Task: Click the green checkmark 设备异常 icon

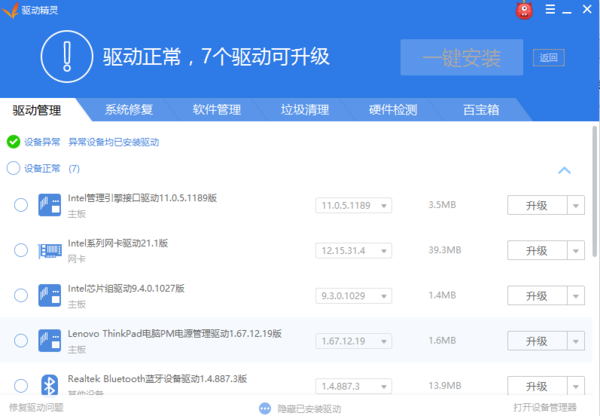Action: click(x=13, y=142)
